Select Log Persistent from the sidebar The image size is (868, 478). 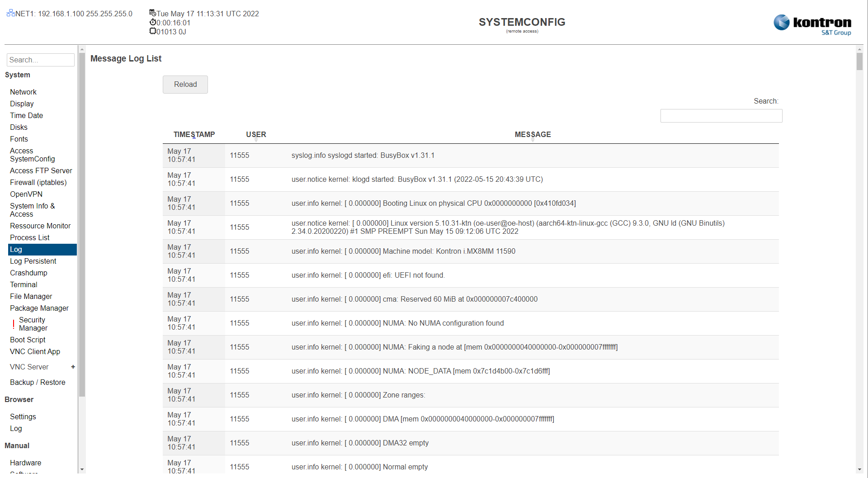33,261
